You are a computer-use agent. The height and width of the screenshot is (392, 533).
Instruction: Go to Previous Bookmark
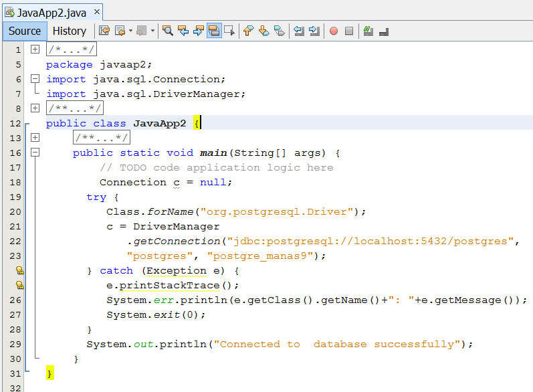pyautogui.click(x=249, y=31)
